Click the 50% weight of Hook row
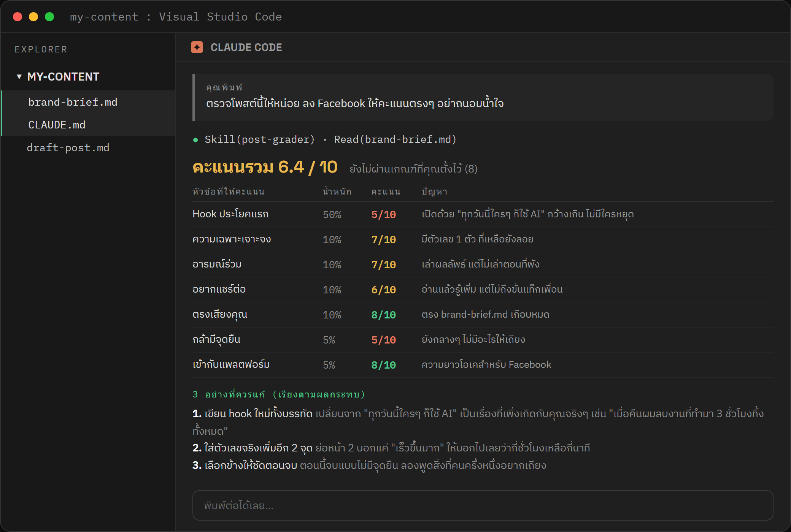The image size is (791, 532). 332,215
